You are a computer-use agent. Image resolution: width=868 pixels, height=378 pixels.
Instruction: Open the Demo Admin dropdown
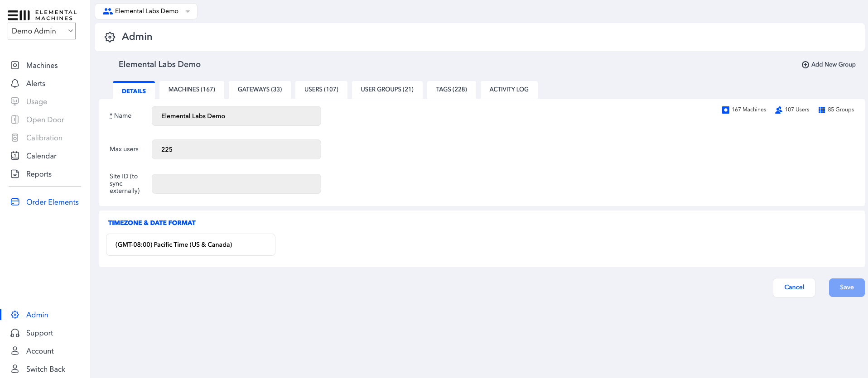tap(42, 31)
